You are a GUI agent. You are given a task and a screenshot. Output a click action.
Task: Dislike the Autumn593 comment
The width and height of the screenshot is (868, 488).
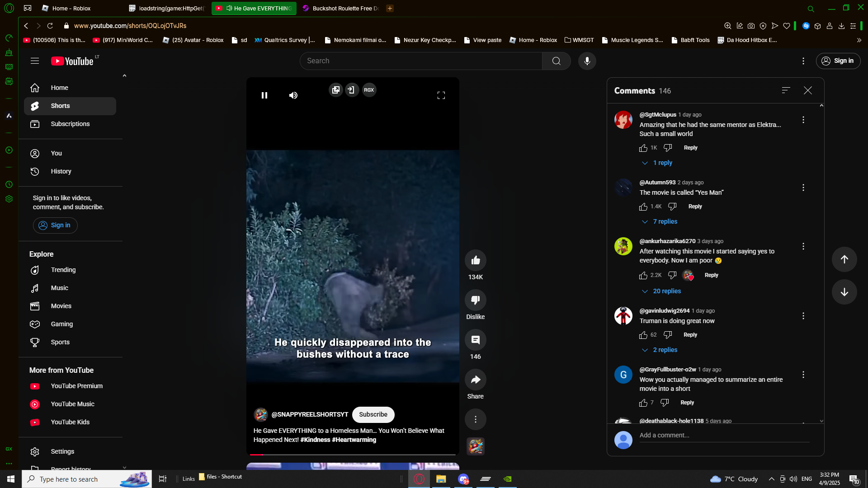click(x=672, y=206)
